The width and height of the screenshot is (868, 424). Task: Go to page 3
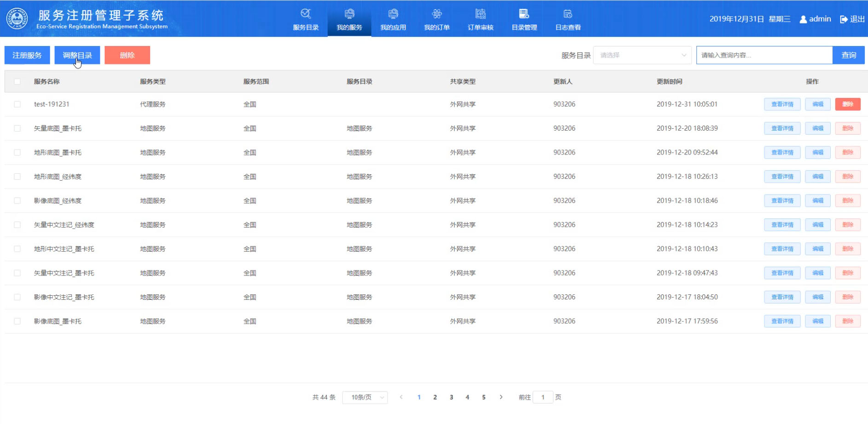tap(451, 397)
